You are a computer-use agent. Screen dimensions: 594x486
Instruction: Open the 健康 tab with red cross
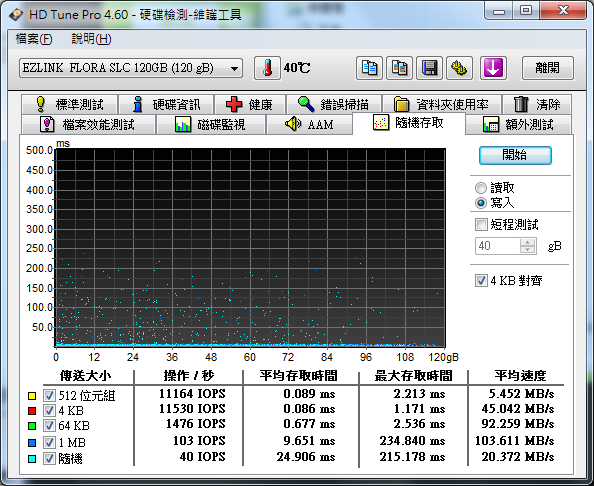click(x=250, y=104)
